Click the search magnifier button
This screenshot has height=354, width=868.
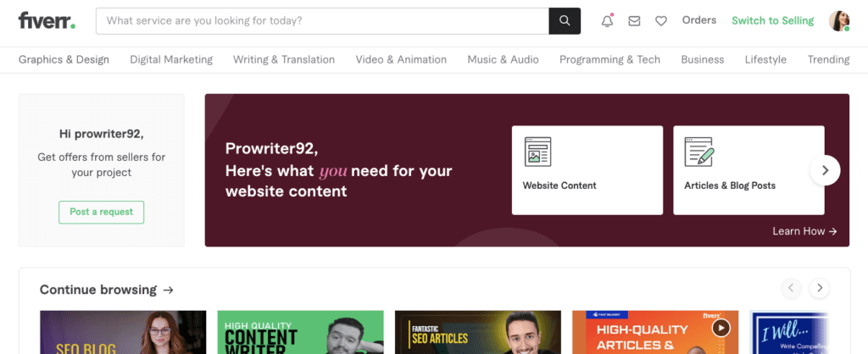pyautogui.click(x=565, y=21)
